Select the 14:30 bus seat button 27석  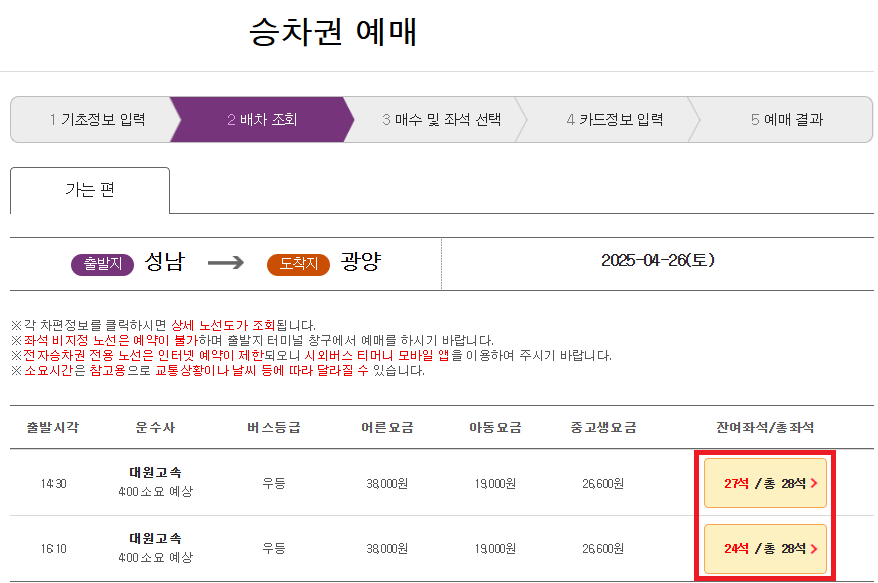765,483
